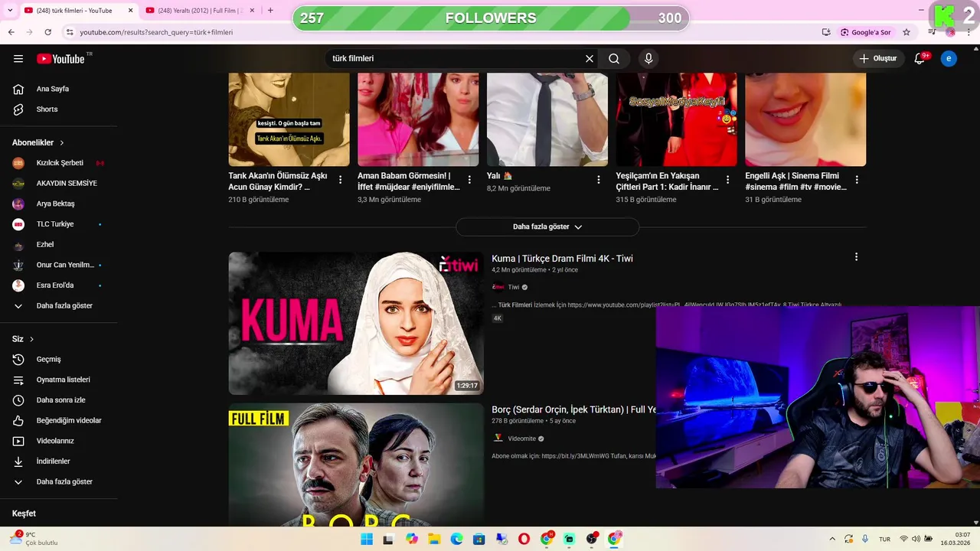This screenshot has height=551, width=980.
Task: Show hidden tray icons chevron
Action: [832, 539]
